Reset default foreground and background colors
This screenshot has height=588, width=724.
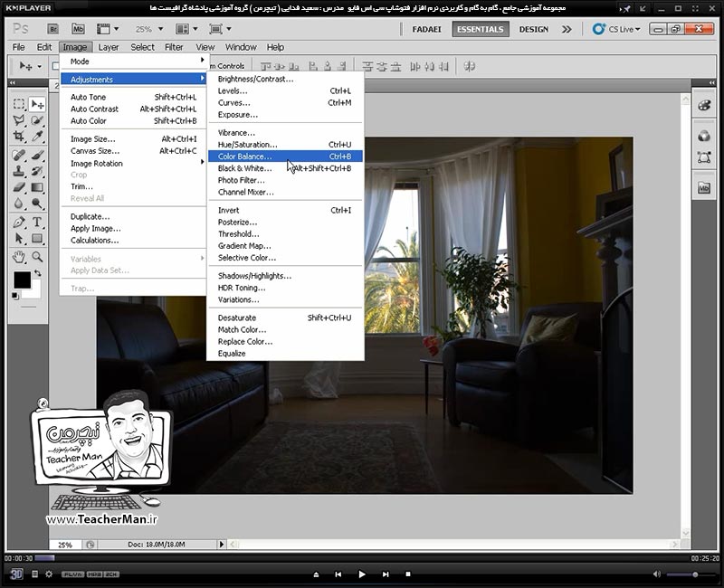pyautogui.click(x=15, y=296)
